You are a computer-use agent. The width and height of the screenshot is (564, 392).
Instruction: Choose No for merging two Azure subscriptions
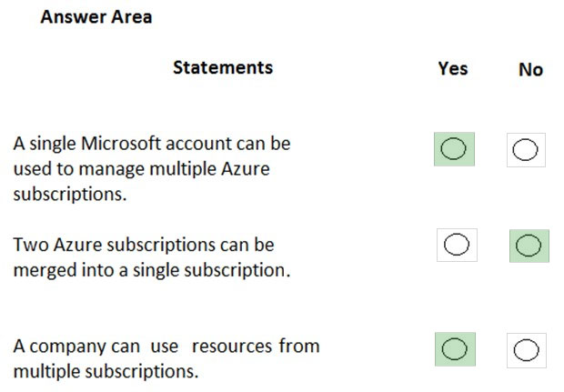pos(529,245)
